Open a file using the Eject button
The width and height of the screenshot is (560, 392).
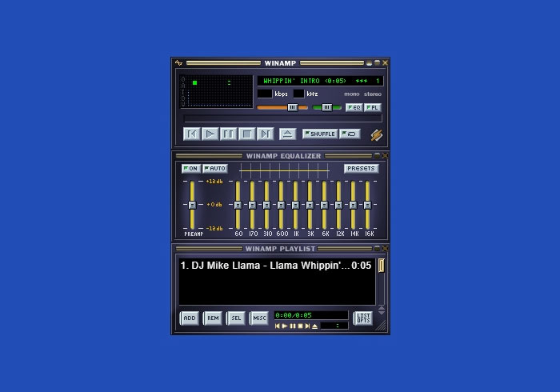(287, 134)
